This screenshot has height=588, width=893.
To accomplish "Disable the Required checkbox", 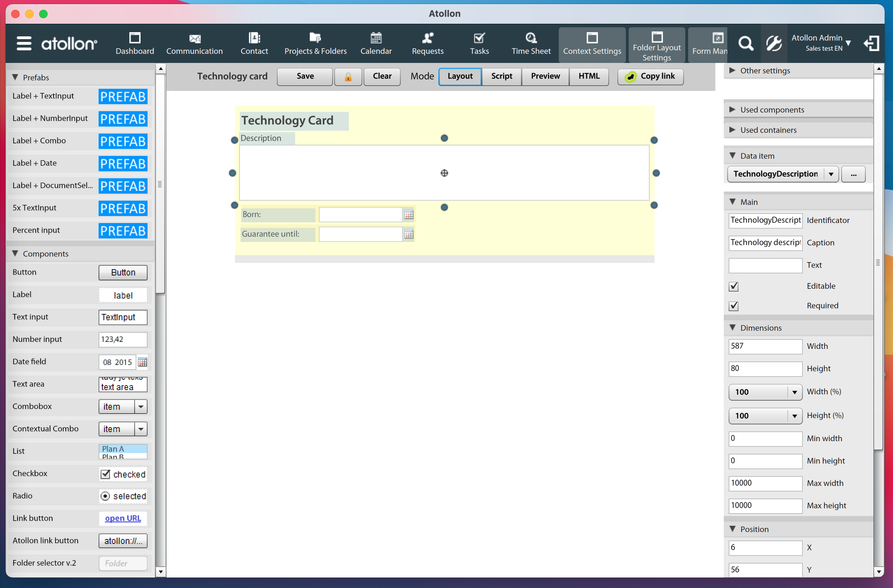I will point(734,306).
